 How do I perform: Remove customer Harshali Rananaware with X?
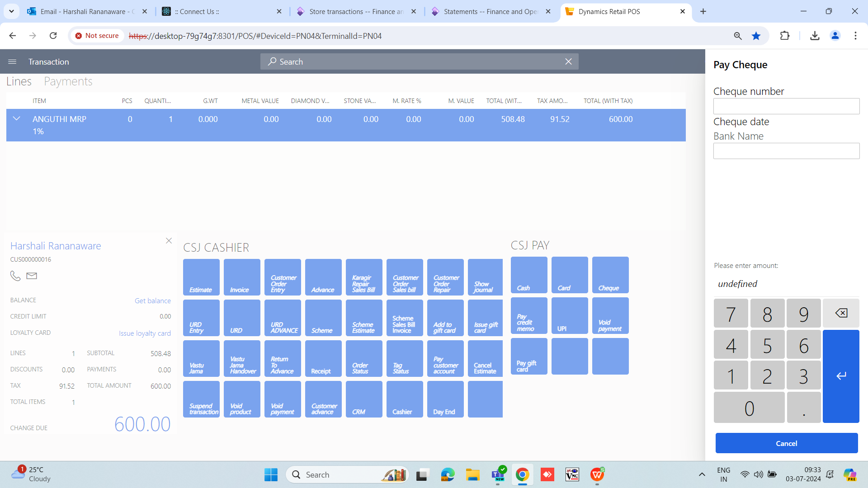[x=169, y=241]
